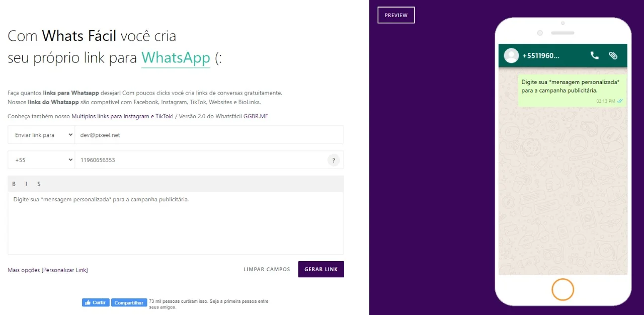The height and width of the screenshot is (315, 644).
Task: Click the bold 'links do Whatsapp' text
Action: tap(53, 102)
